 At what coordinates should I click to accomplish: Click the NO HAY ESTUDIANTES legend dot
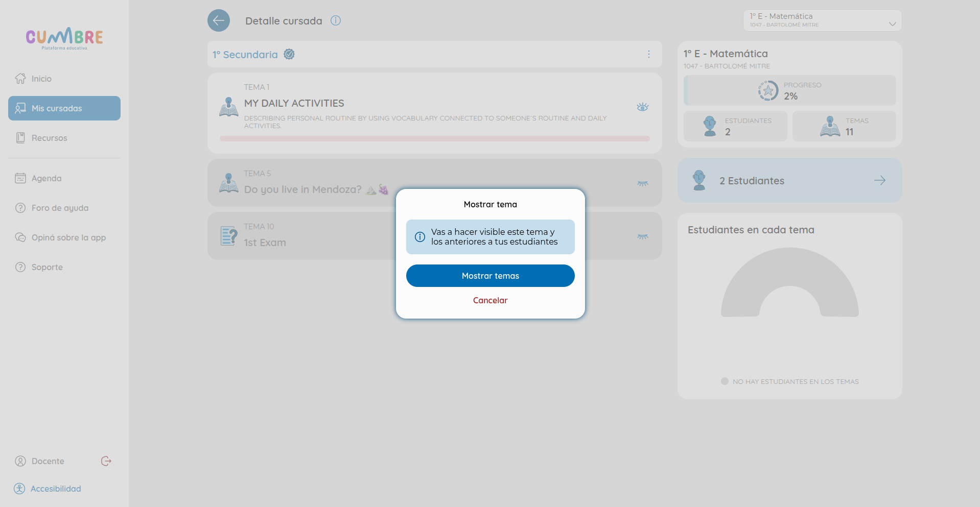(725, 381)
